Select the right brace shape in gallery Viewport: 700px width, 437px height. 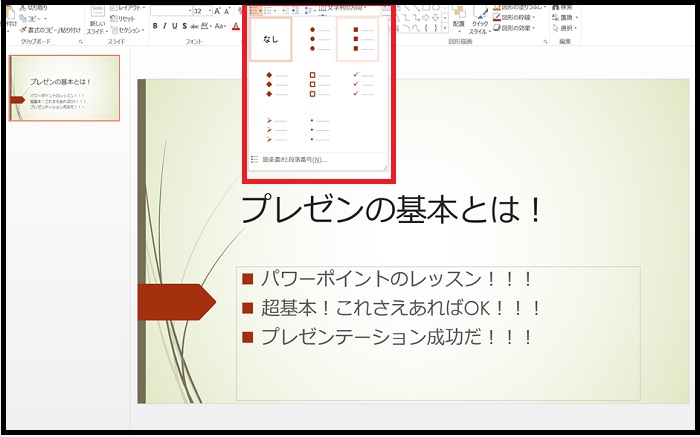pos(436,28)
